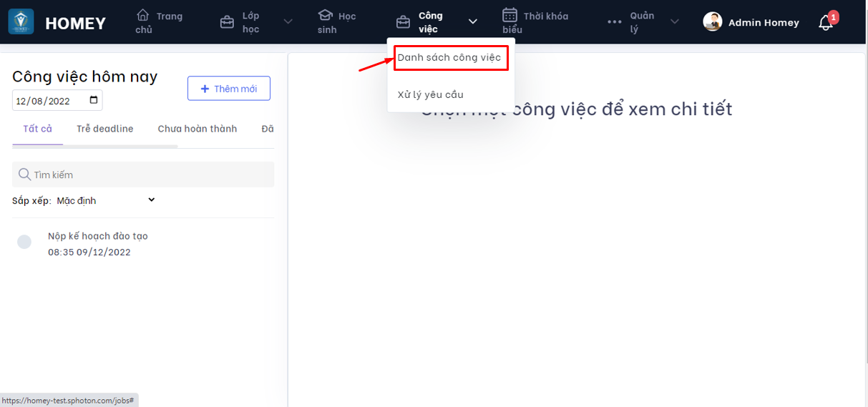The image size is (868, 407).
Task: Click the Lớp học briefcase icon
Action: [227, 22]
